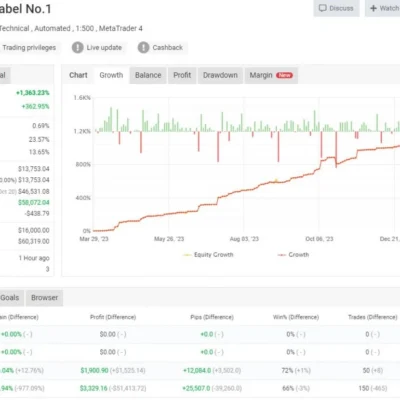This screenshot has width=400, height=400.
Task: Click the Pips (Difference) column header
Action: (212, 317)
